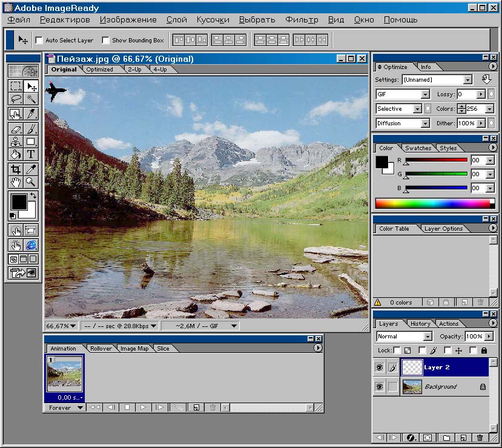Choose the Type tool
This screenshot has width=502, height=448.
point(31,154)
